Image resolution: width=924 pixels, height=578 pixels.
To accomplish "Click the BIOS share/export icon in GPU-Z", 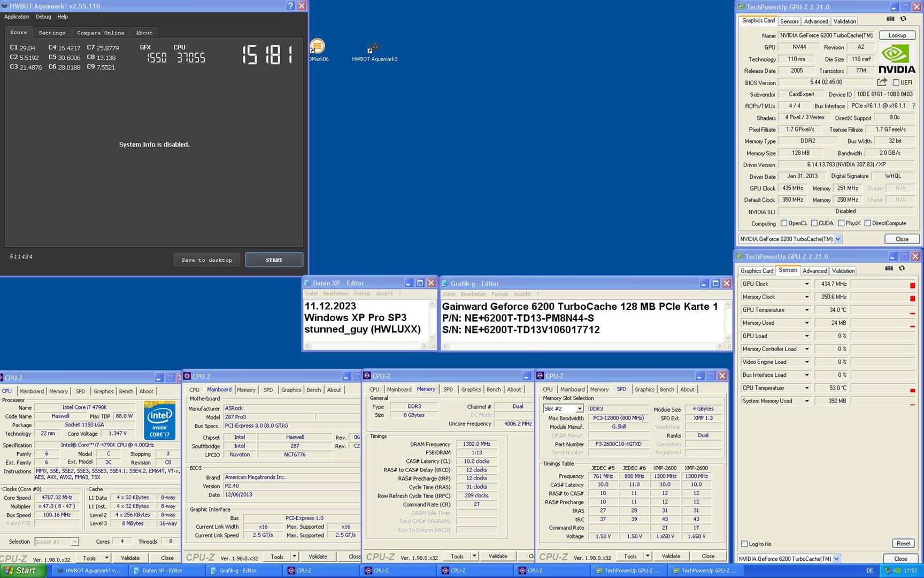I will click(882, 82).
